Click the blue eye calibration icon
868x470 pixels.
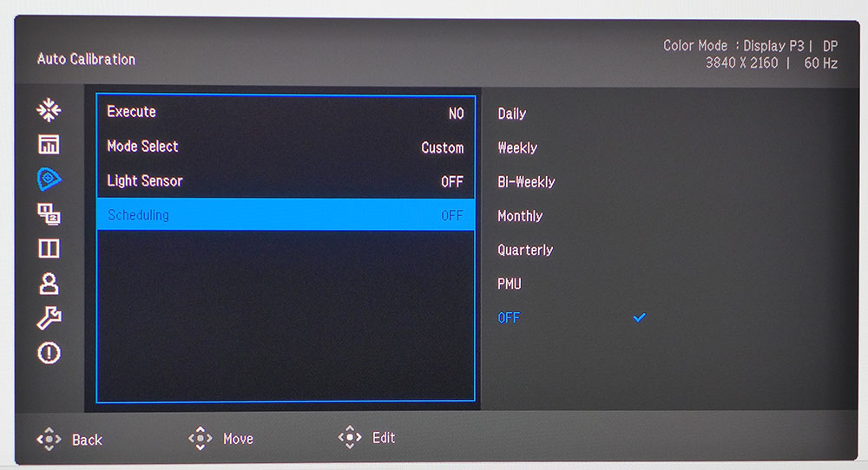[x=49, y=179]
